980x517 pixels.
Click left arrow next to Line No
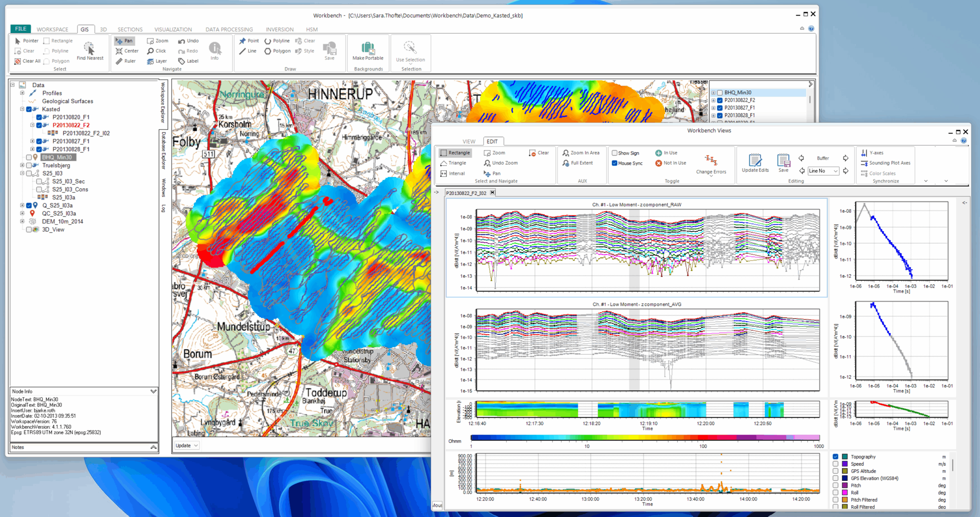coord(802,171)
